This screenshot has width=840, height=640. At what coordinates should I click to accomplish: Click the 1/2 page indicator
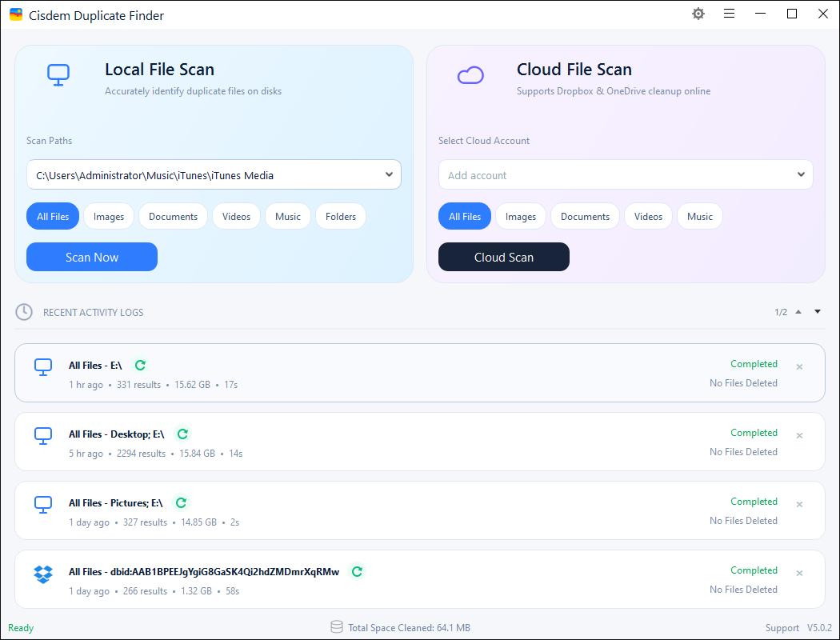781,312
